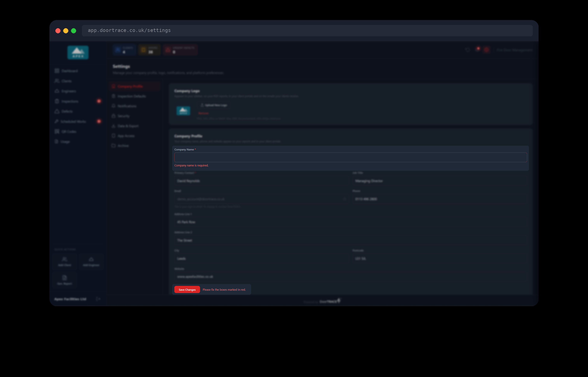Open the Data & Export settings tab

point(135,126)
